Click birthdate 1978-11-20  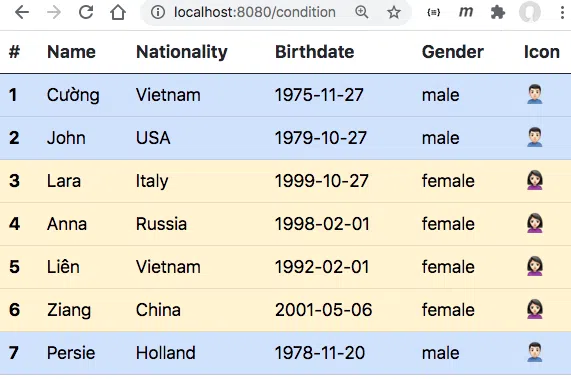click(320, 353)
